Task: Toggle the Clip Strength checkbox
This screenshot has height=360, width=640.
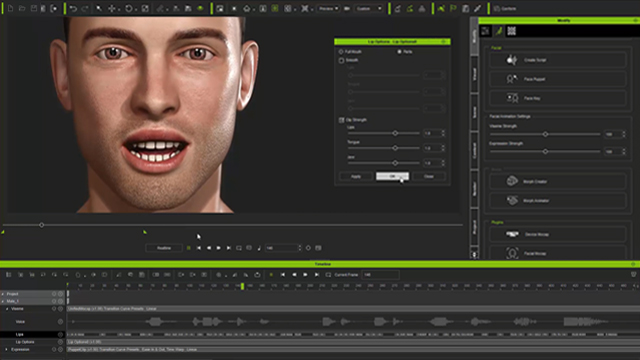Action: [341, 120]
